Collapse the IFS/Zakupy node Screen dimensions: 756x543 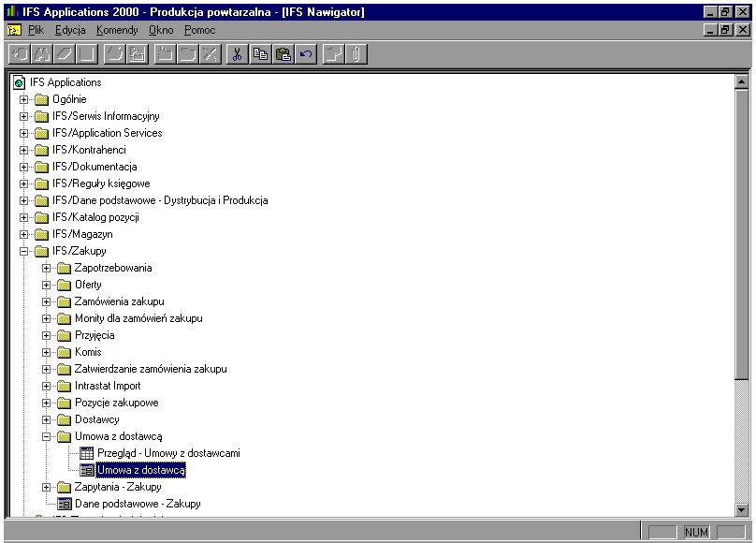click(23, 251)
